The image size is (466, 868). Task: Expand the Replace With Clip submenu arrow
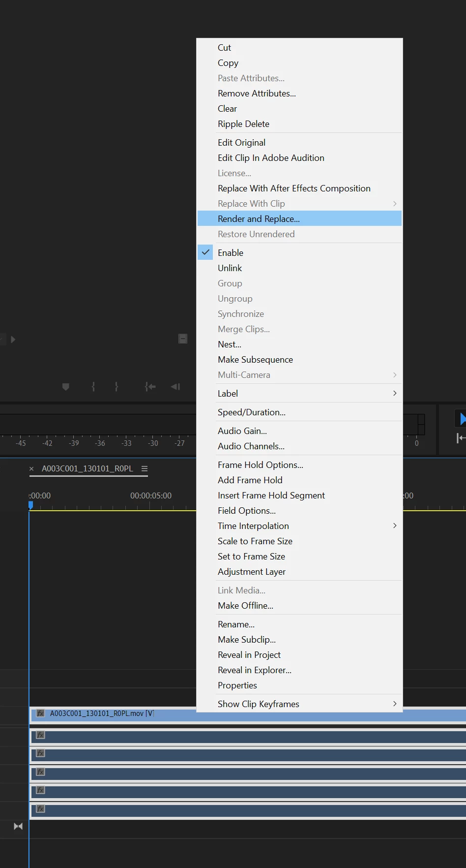395,204
